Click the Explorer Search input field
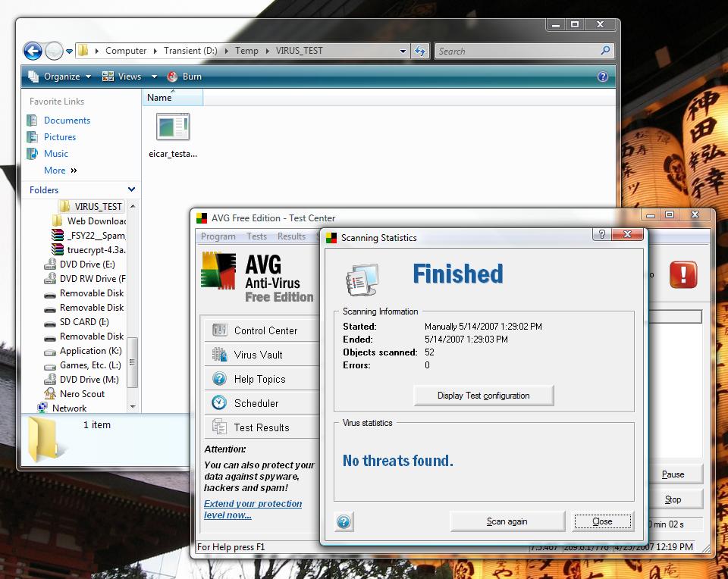The width and height of the screenshot is (728, 579). click(517, 51)
